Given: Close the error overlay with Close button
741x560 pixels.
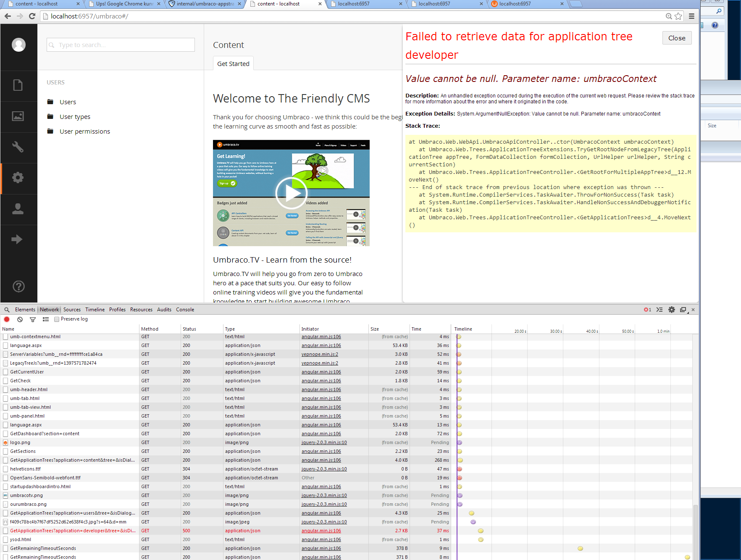Looking at the screenshot, I should click(677, 38).
